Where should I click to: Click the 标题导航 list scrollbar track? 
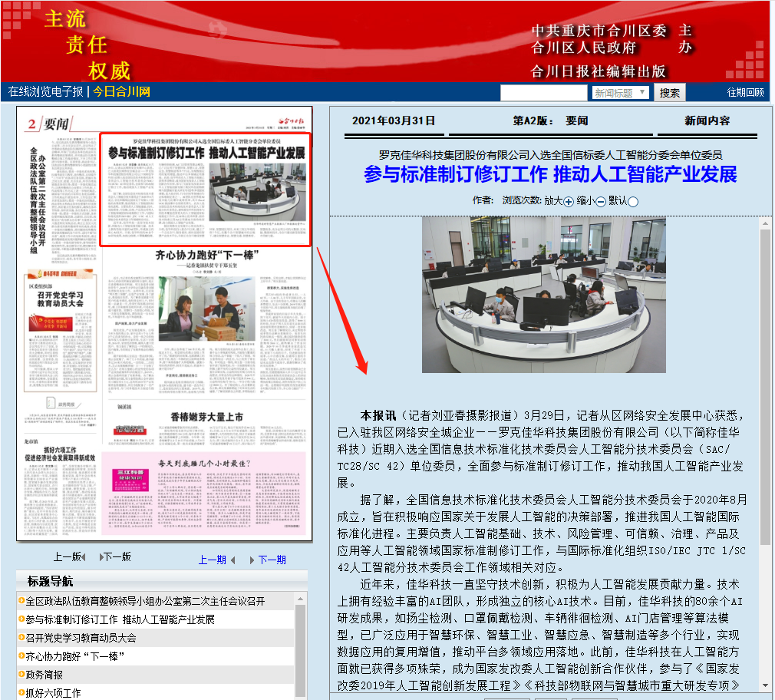(x=300, y=650)
